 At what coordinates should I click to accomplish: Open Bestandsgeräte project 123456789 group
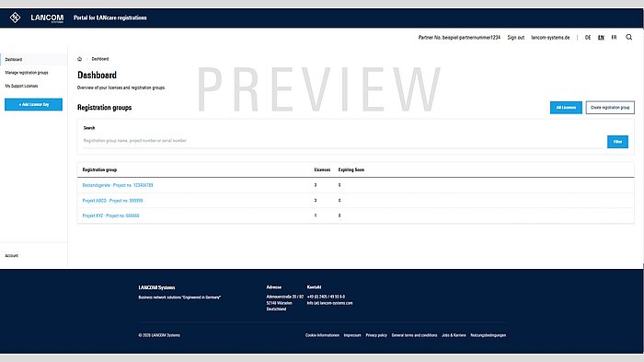(118, 185)
